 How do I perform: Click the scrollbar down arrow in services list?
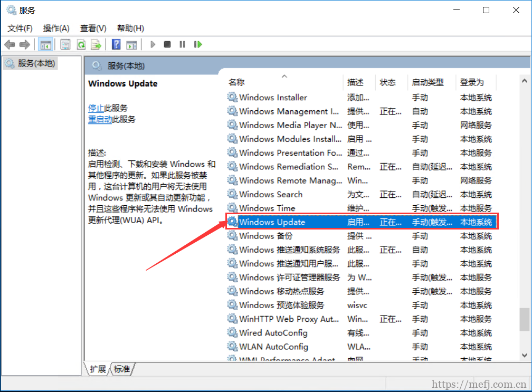pyautogui.click(x=524, y=356)
